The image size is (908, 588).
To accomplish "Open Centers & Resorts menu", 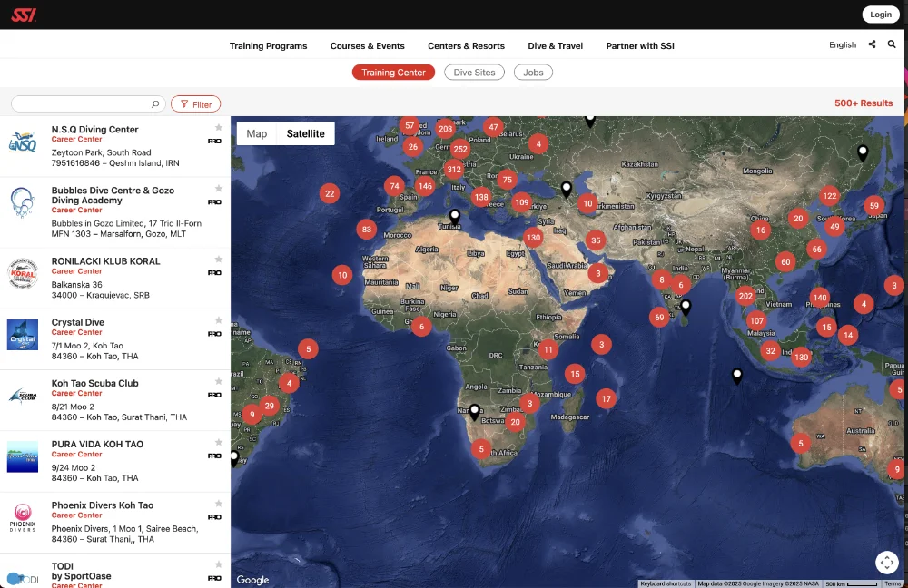I will click(x=466, y=45).
